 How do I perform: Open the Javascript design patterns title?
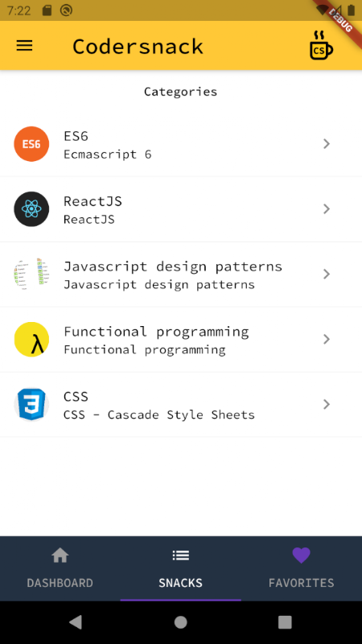coord(173,266)
